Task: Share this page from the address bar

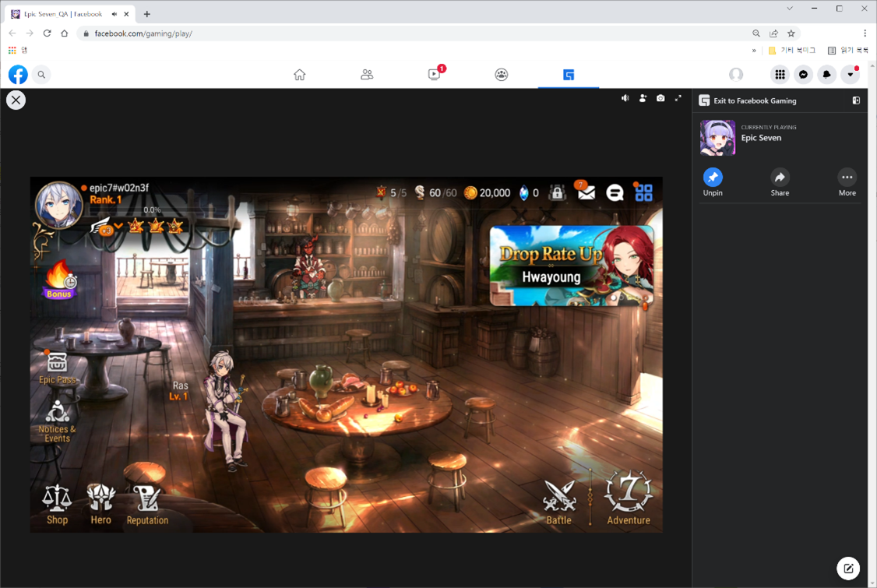Action: point(773,33)
